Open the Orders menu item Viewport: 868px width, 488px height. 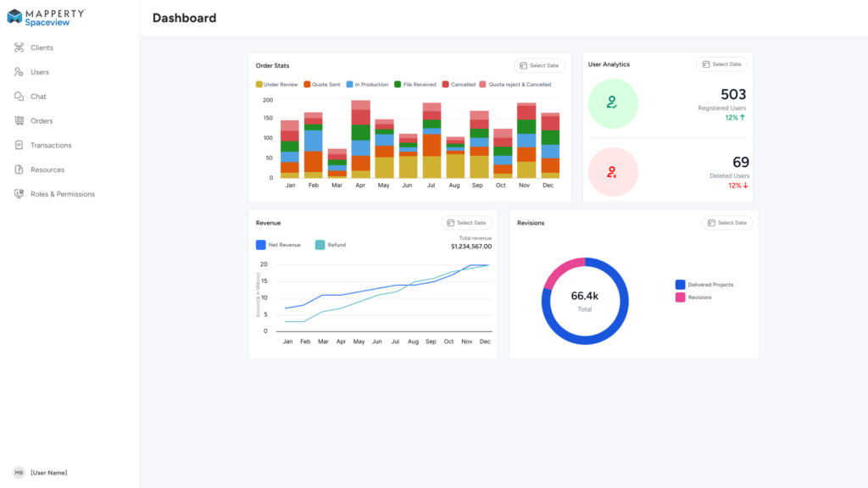click(42, 121)
